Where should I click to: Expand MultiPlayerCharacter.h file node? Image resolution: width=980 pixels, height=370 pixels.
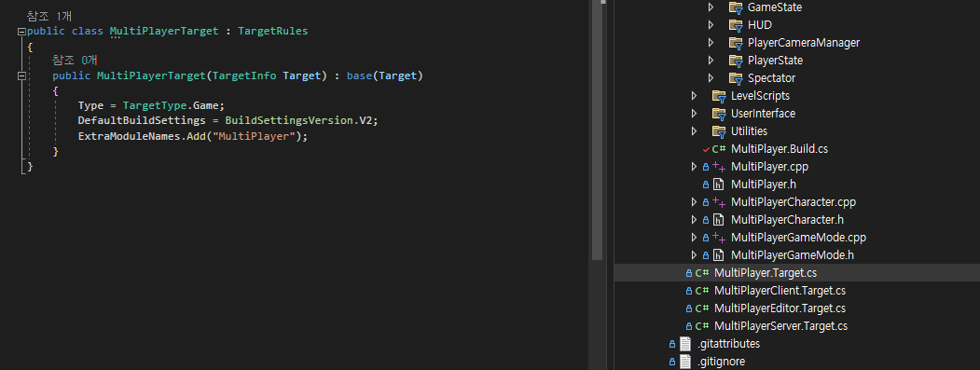click(694, 220)
